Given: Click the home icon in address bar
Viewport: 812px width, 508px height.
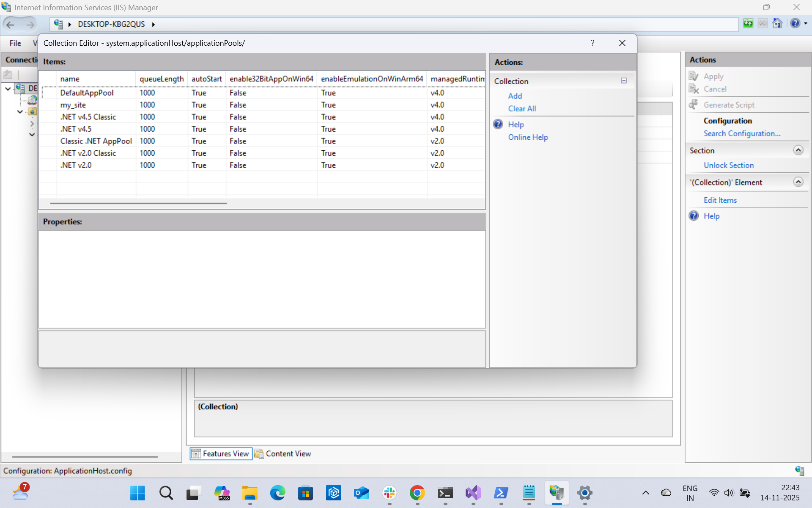Looking at the screenshot, I should (x=777, y=24).
